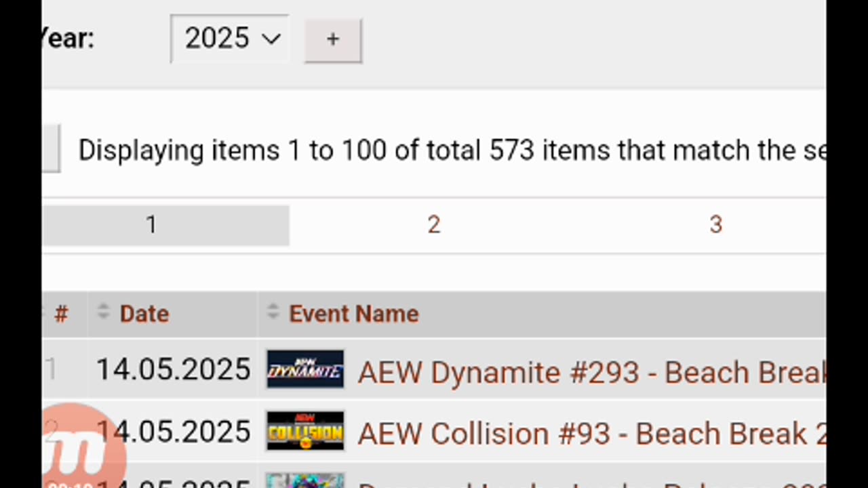Click the sort arrows beside Event Name

point(273,312)
